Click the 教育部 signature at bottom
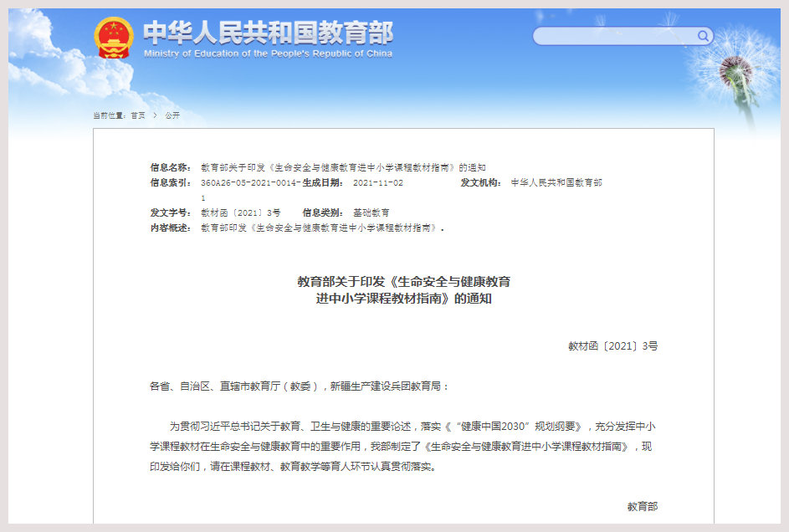 coord(642,507)
